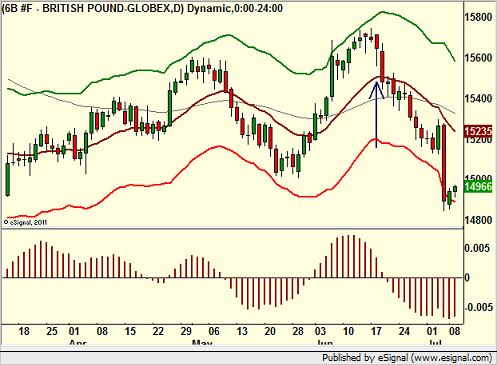Click the large red candle at the July low
Image resolution: width=497 pixels, height=365 pixels.
[x=444, y=163]
